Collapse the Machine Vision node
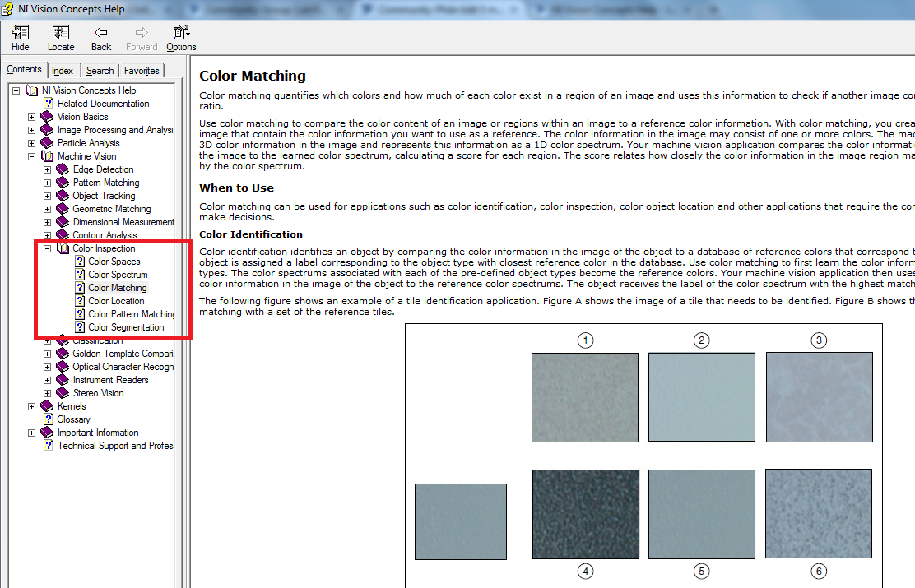 [x=31, y=156]
